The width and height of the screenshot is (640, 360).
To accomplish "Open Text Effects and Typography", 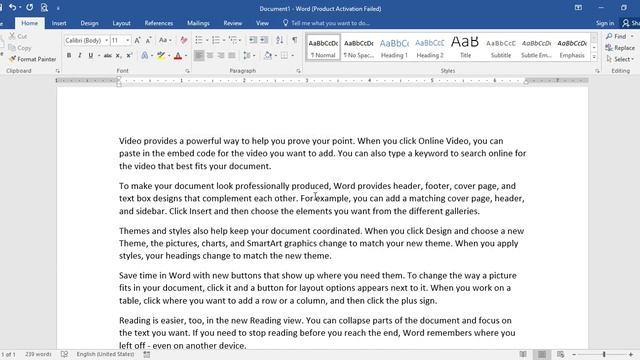I will [x=144, y=56].
